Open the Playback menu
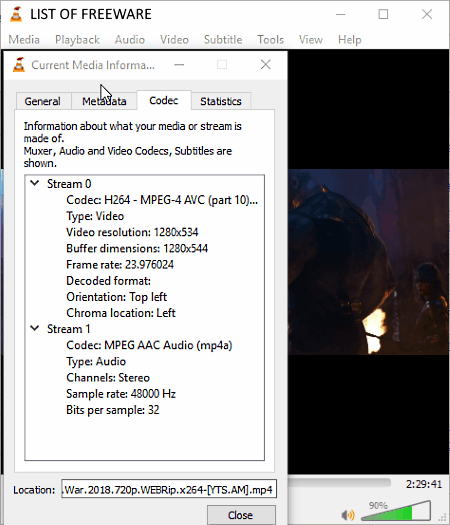 tap(77, 40)
